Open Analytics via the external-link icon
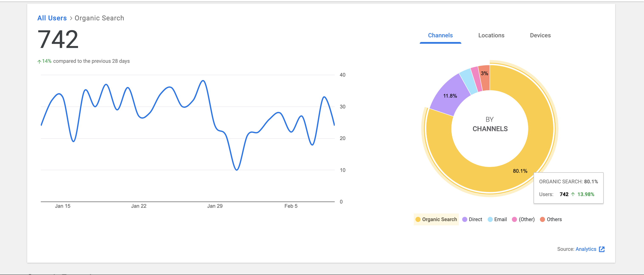Viewport: 644px width, 275px height. click(602, 249)
